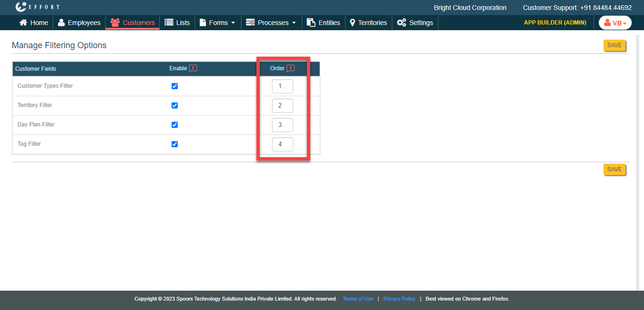
Task: Click the top SAVE button
Action: click(614, 45)
